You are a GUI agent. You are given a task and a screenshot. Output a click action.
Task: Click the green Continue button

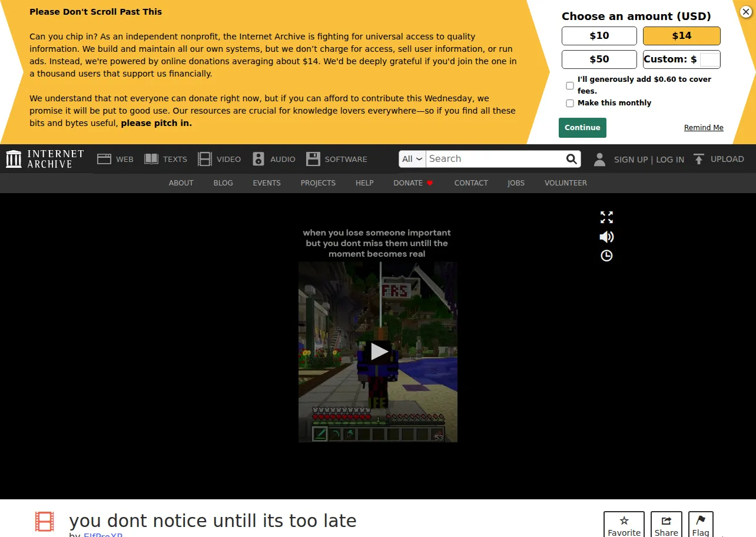click(x=582, y=128)
